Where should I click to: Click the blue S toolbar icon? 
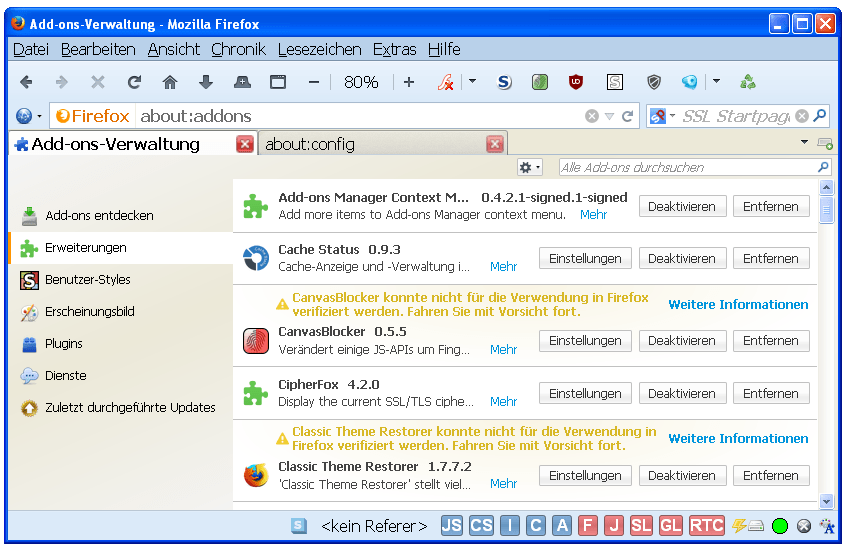pos(503,82)
